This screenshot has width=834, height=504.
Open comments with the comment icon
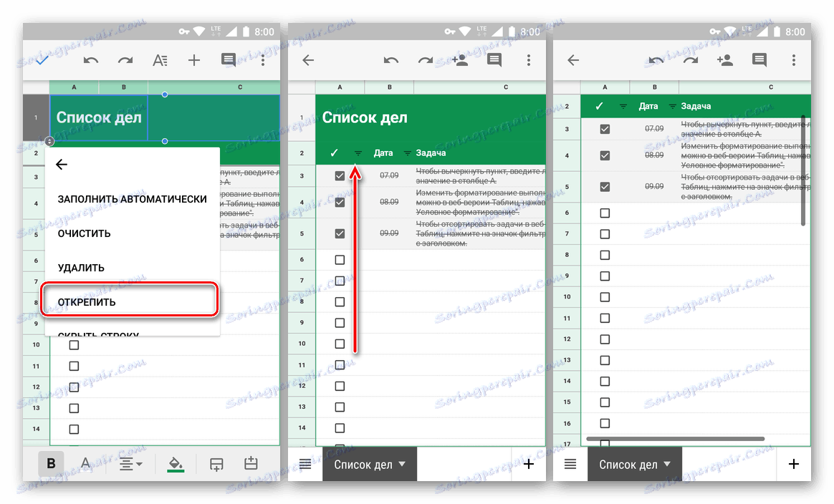click(x=229, y=60)
